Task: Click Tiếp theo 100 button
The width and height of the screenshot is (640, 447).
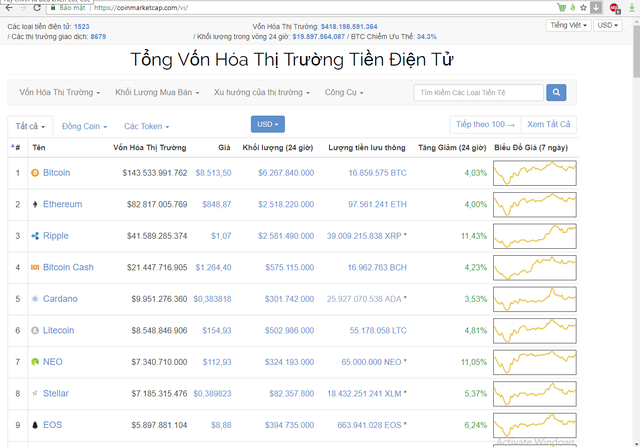Action: tap(485, 124)
